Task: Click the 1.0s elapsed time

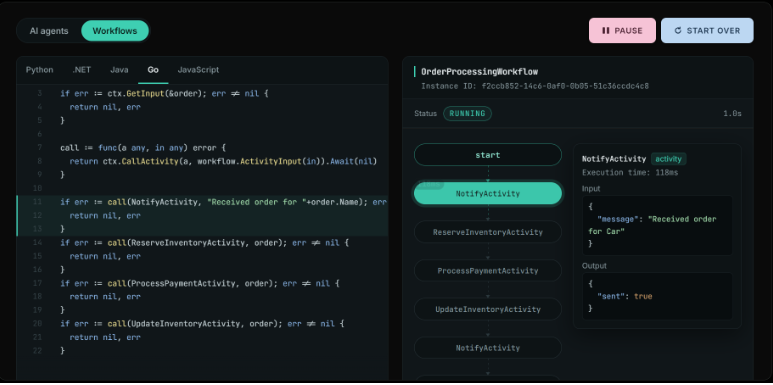Action: [732, 113]
